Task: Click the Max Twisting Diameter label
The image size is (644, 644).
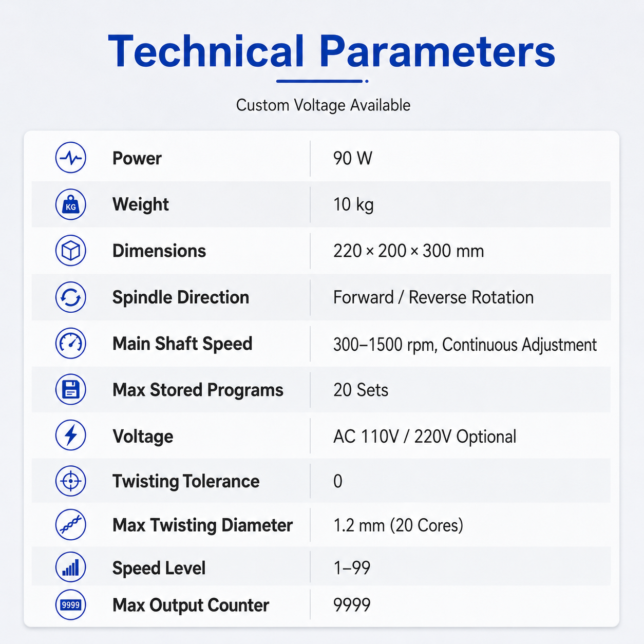Action: click(202, 525)
